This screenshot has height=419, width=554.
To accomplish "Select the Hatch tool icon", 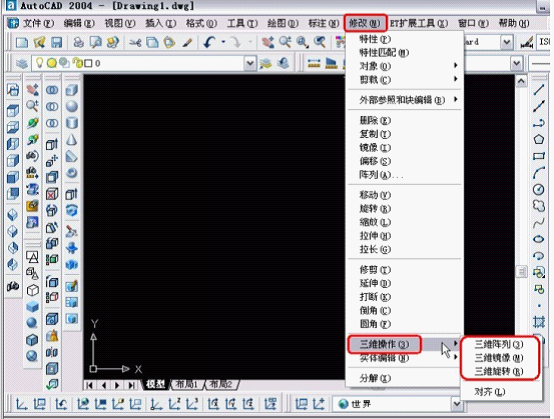I will tap(539, 322).
